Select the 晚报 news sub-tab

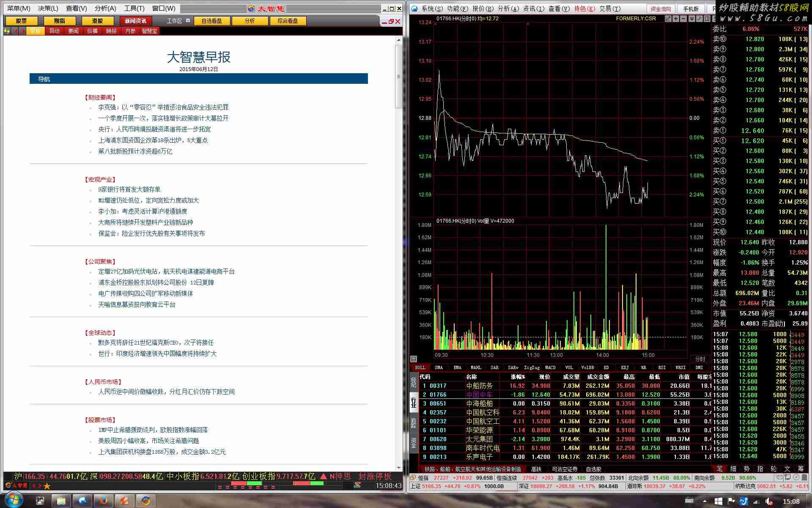point(111,31)
